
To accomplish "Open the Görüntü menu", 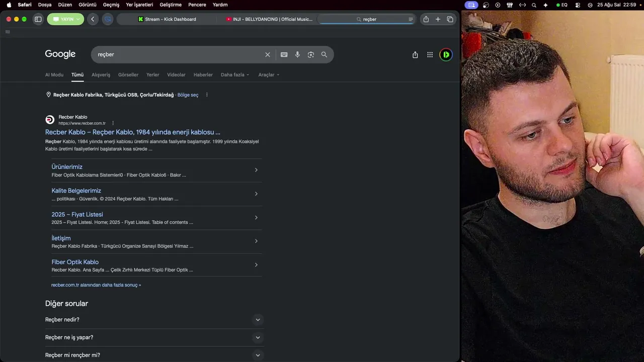I will tap(88, 5).
